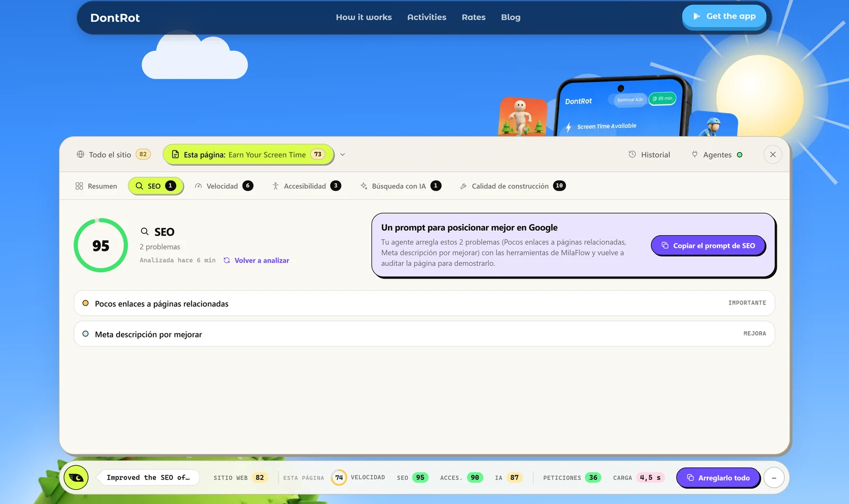Click the Arreglarlo todo button
The width and height of the screenshot is (849, 504).
(718, 477)
